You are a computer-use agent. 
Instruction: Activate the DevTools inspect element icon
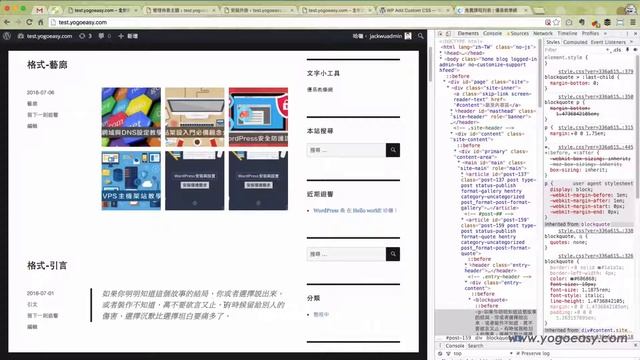tap(440, 33)
